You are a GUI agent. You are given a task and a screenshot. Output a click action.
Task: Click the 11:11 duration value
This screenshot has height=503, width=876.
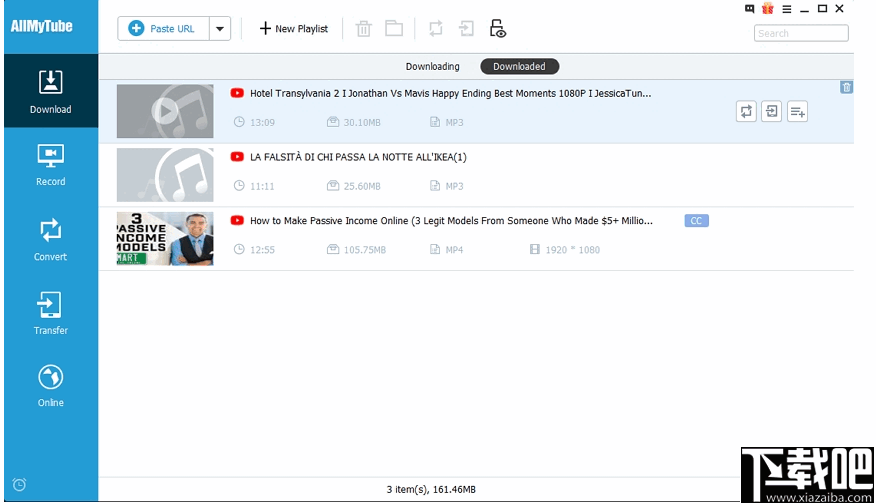point(262,186)
